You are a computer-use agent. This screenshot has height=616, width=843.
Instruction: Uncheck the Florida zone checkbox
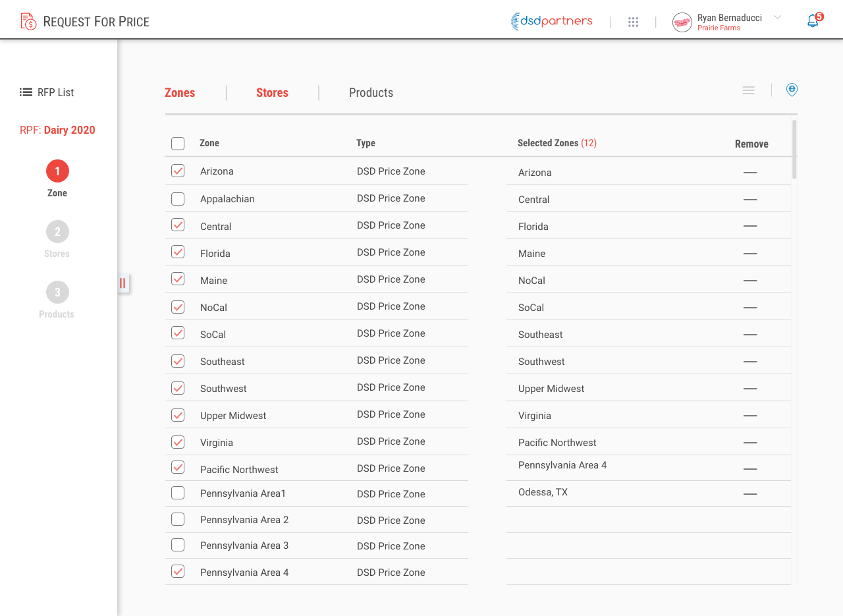pyautogui.click(x=178, y=252)
